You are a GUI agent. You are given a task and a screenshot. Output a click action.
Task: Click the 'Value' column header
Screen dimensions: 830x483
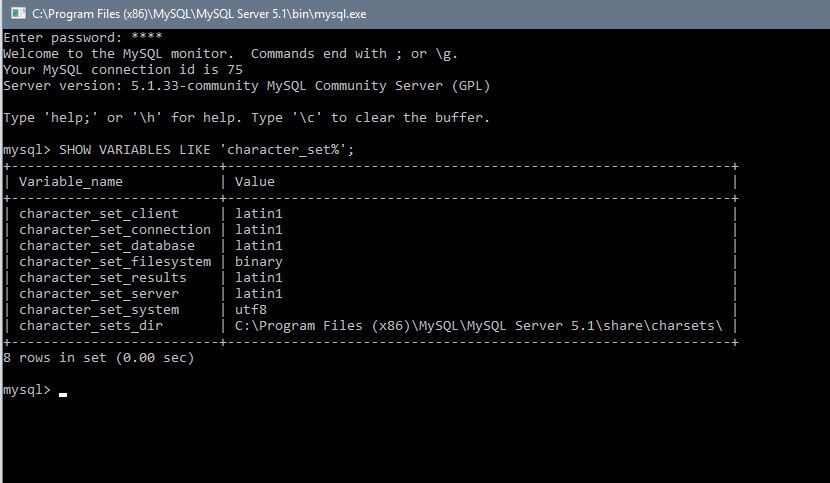click(255, 182)
